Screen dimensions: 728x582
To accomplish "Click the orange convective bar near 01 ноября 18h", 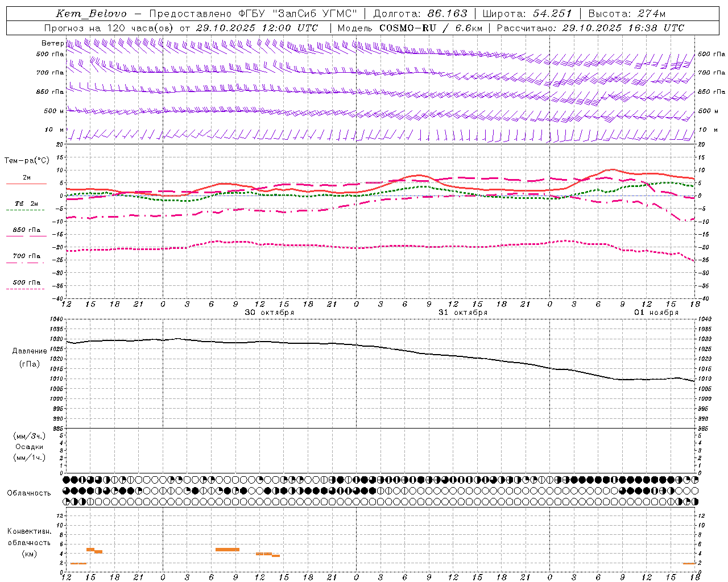I will 689,563.
